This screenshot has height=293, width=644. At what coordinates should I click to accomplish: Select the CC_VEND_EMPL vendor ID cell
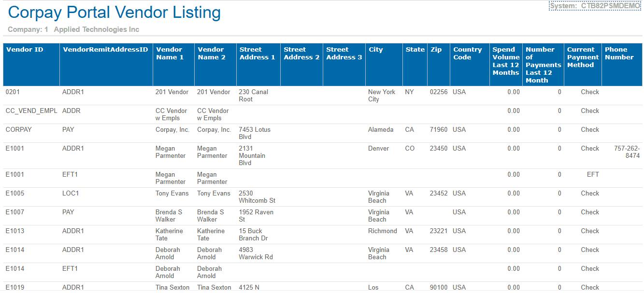(31, 111)
